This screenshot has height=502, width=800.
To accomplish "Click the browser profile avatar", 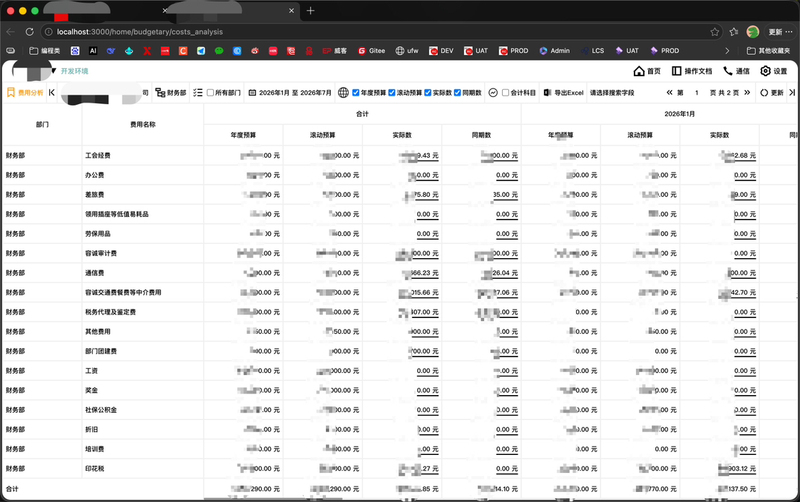I will click(753, 32).
